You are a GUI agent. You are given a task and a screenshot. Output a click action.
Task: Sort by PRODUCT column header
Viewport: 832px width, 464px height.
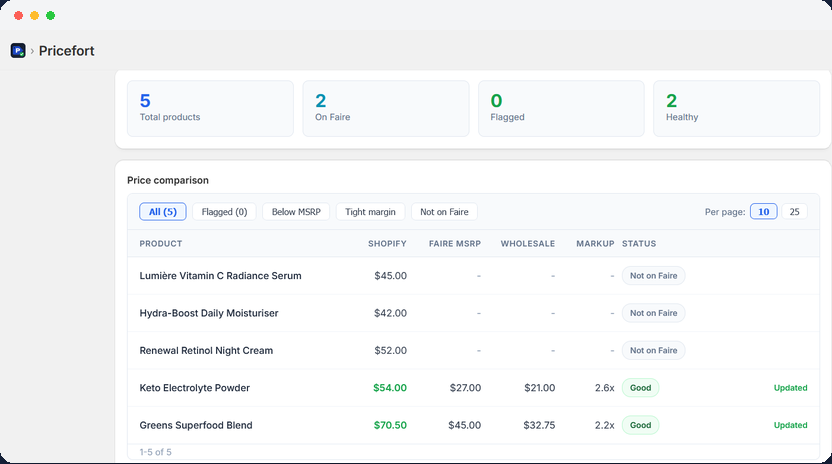[161, 244]
